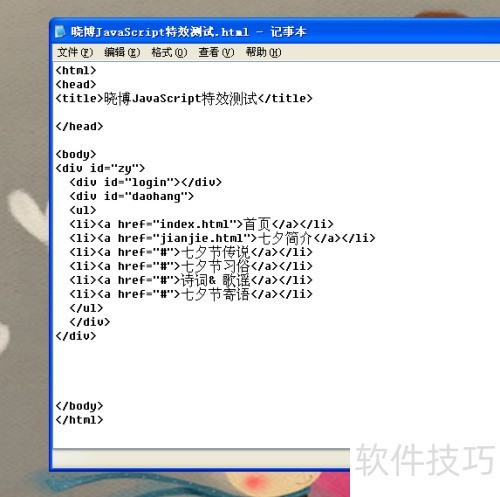Open the 帮助(H) menu
Image resolution: width=500 pixels, height=497 pixels.
click(x=263, y=52)
